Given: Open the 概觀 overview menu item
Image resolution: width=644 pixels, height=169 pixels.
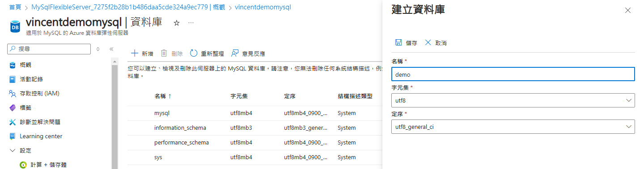Looking at the screenshot, I should click(25, 65).
